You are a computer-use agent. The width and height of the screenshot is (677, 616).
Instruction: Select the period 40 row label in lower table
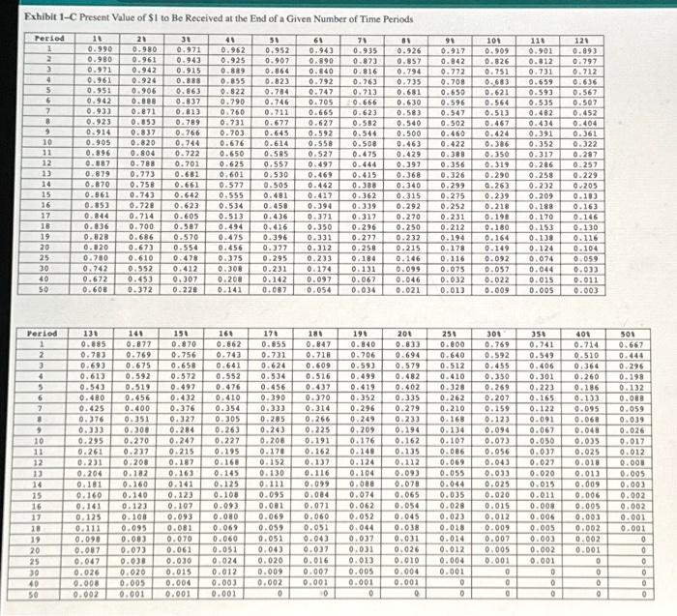(34, 584)
